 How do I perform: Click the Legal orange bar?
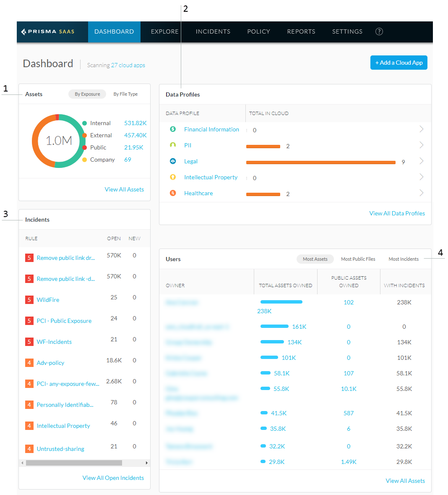pyautogui.click(x=320, y=162)
